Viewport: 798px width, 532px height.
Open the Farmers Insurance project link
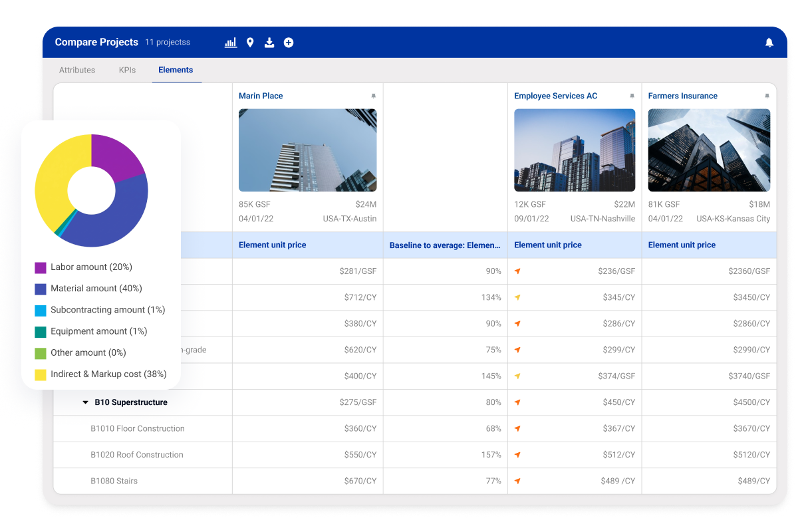683,96
